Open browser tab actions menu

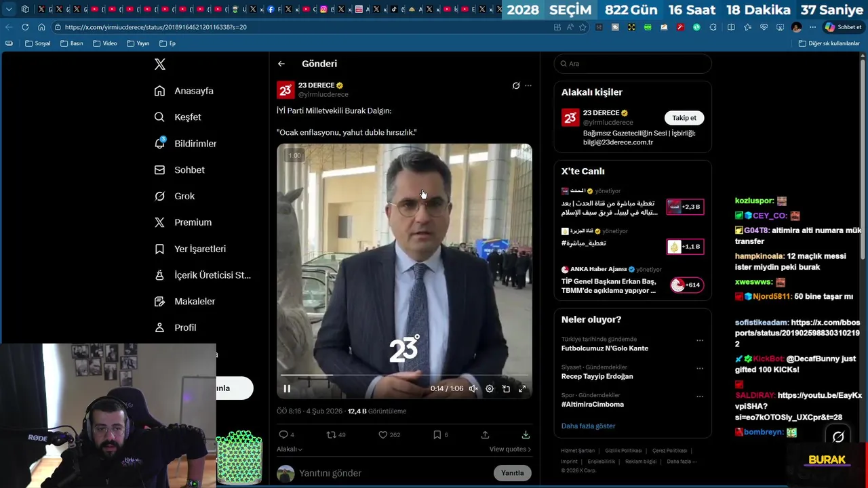(9, 9)
